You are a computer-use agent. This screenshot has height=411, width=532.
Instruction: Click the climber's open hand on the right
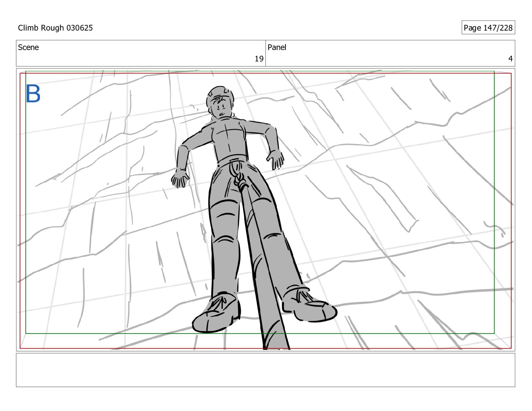point(276,158)
